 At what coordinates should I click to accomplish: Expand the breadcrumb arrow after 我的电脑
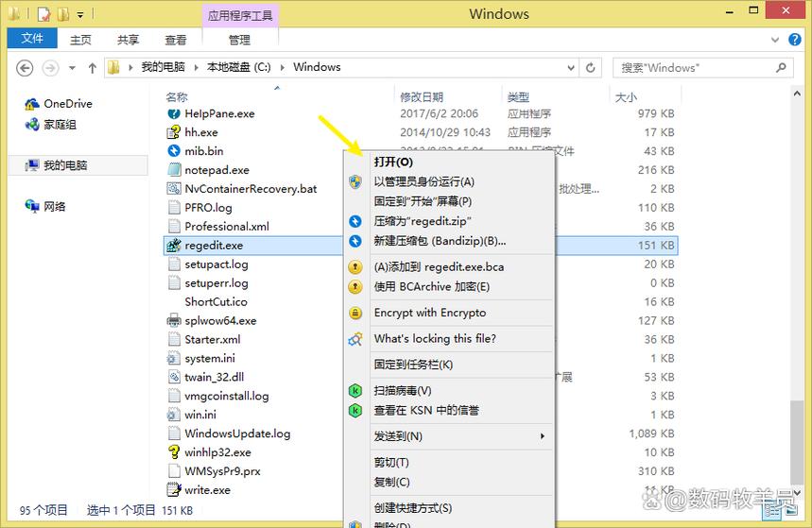(197, 67)
